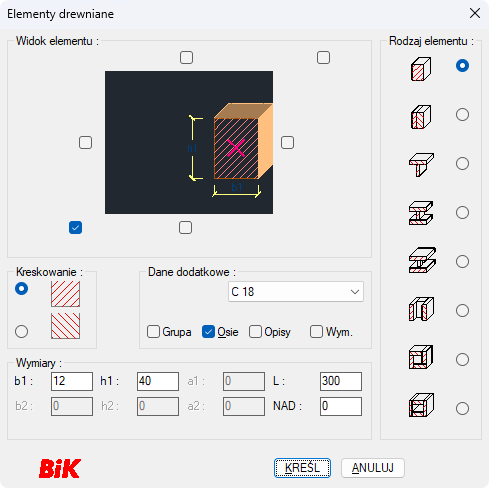This screenshot has width=489, height=488.
Task: Uncheck the bottom-left view checkbox
Action: [x=75, y=228]
